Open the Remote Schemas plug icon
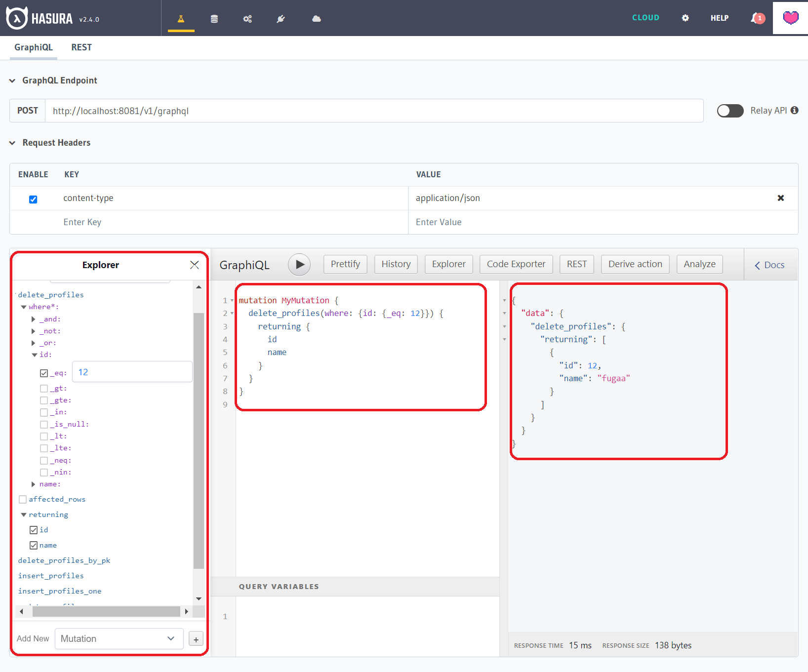Viewport: 808px width, 672px height. coord(281,19)
